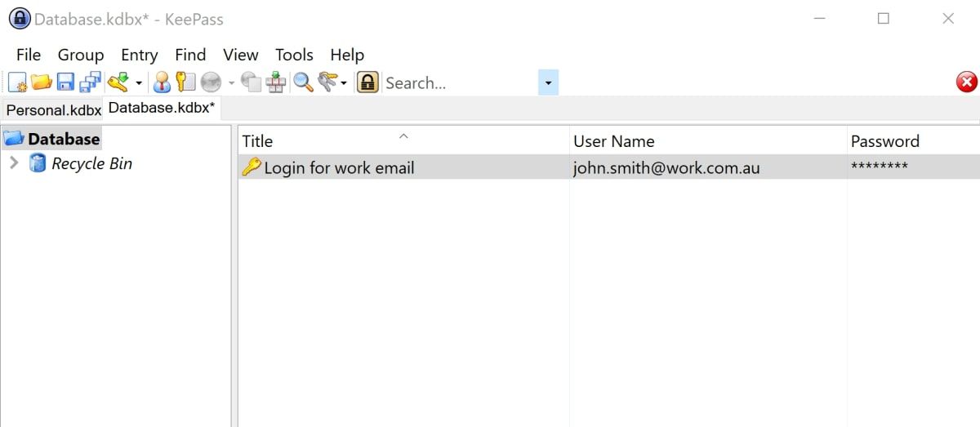
Task: Click the New database toolbar icon
Action: point(18,82)
